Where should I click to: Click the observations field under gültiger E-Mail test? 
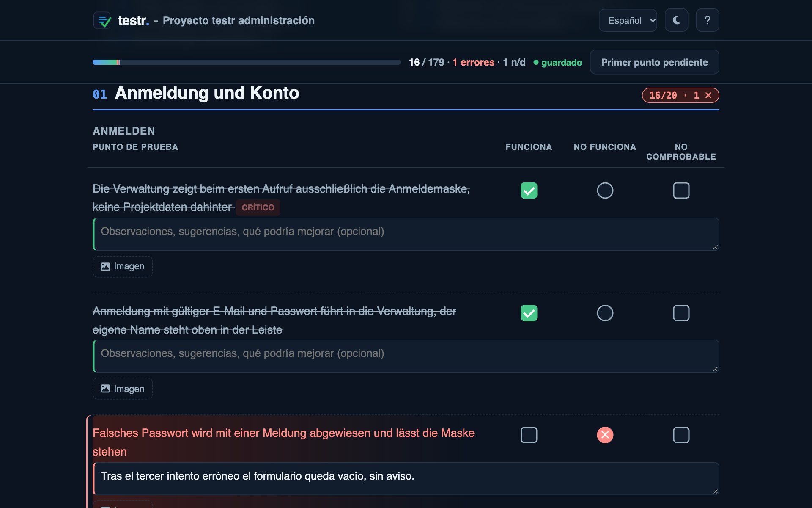(x=406, y=356)
